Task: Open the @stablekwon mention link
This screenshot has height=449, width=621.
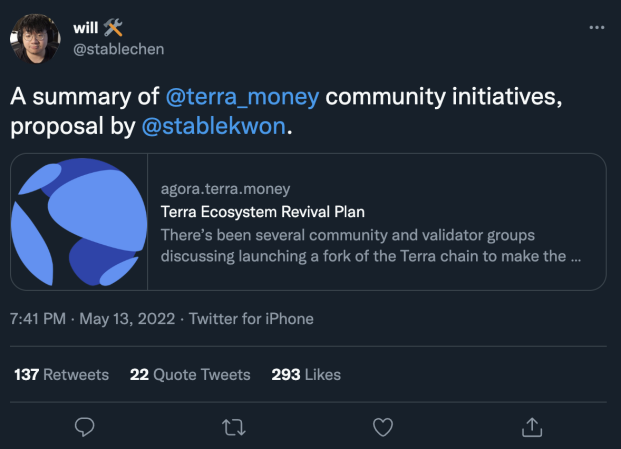Action: pyautogui.click(x=214, y=126)
